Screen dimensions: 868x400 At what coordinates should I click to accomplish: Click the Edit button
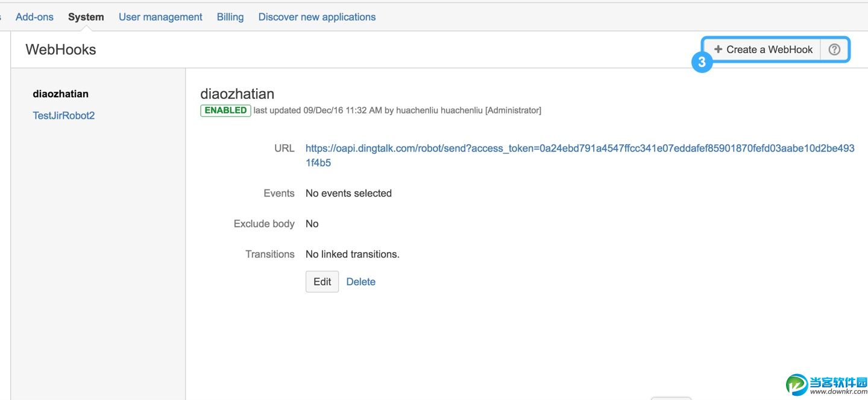coord(322,282)
